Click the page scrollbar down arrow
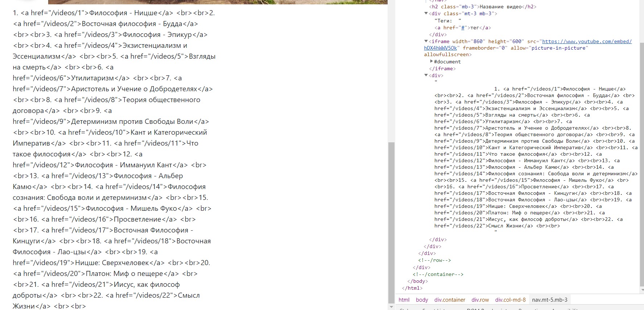Viewport: 644px width, 310px height. 391,307
